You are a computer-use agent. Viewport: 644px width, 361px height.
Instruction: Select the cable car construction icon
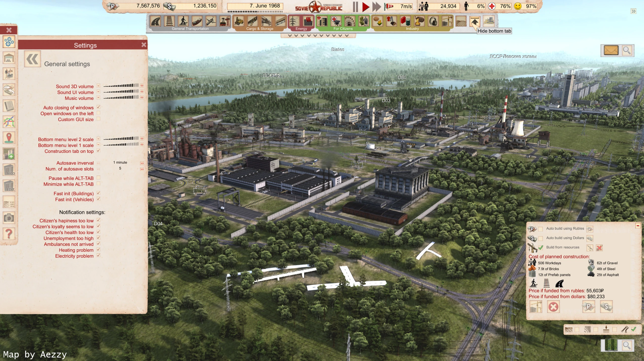225,21
